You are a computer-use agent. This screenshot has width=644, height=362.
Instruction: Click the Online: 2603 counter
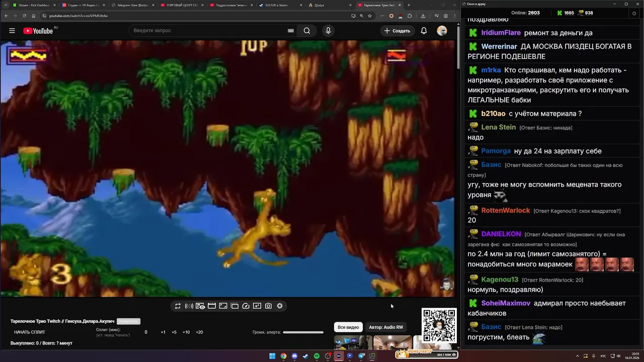(525, 13)
